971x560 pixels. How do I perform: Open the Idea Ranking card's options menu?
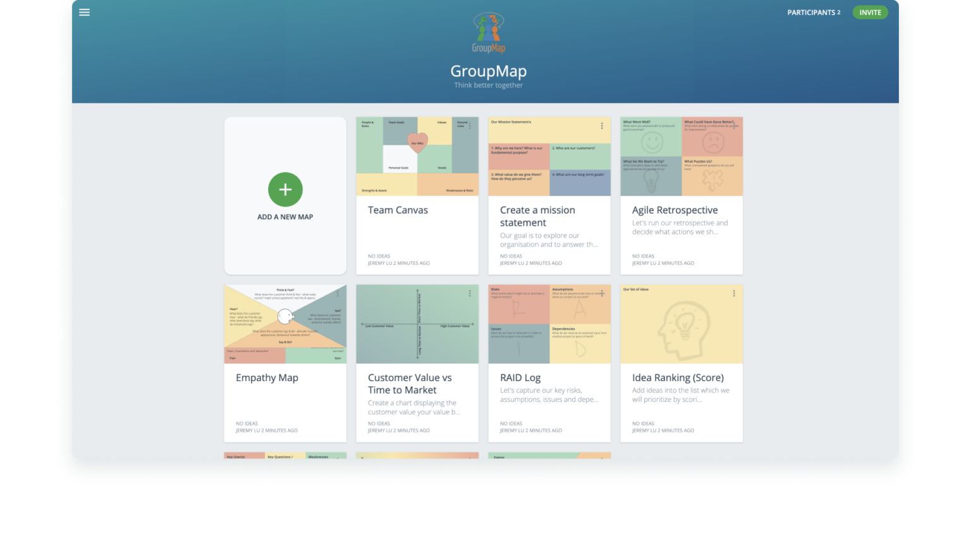click(x=734, y=293)
